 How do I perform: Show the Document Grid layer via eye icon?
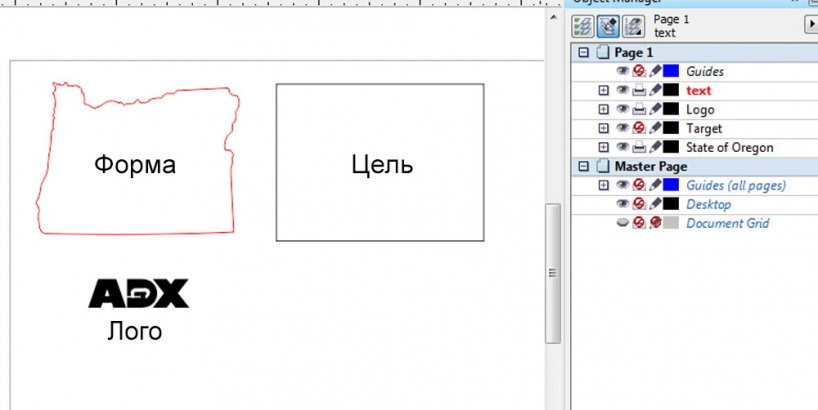(622, 223)
